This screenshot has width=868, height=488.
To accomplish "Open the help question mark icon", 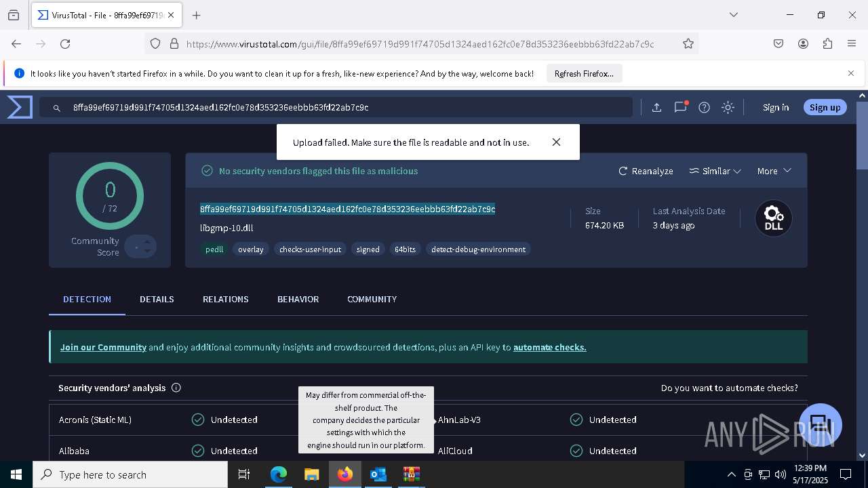I will tap(704, 107).
